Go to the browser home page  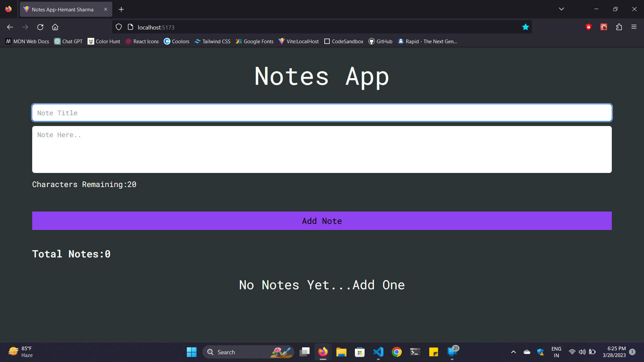point(55,27)
